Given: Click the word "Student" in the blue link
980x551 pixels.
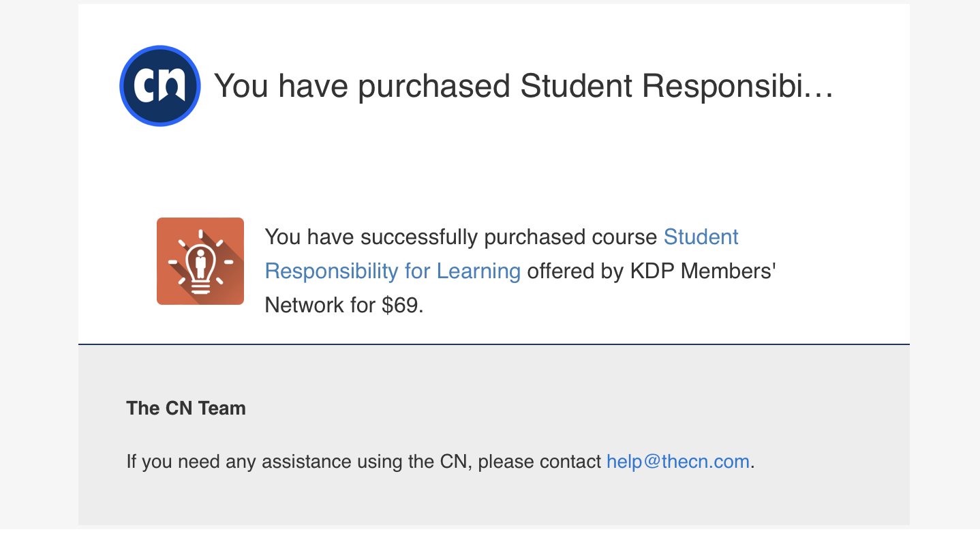Looking at the screenshot, I should point(701,237).
